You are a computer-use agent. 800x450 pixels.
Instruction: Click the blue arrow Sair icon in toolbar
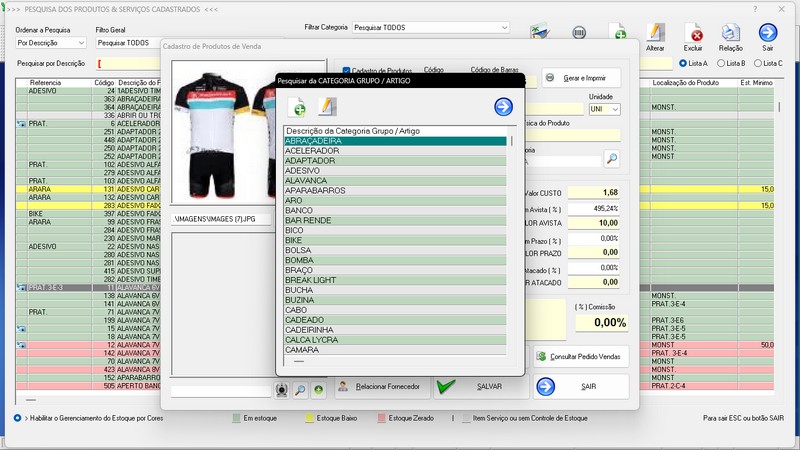tap(768, 33)
